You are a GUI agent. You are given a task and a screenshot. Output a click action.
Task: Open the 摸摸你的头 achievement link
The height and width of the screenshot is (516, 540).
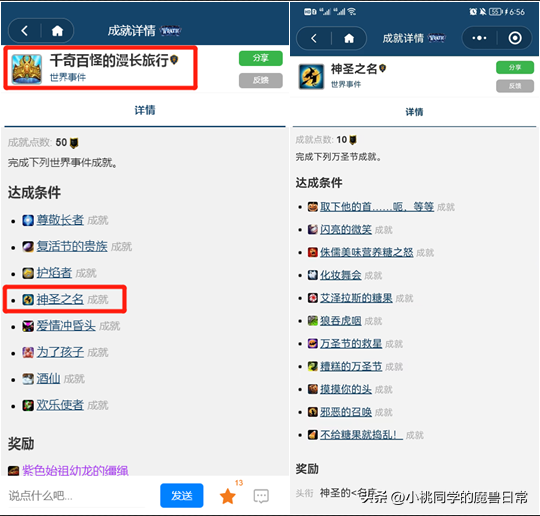click(x=346, y=389)
